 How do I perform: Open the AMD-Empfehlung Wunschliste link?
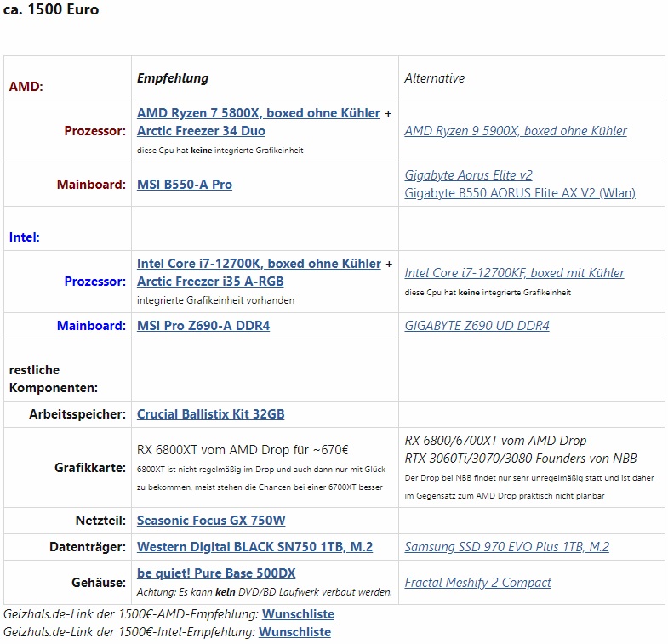298,614
